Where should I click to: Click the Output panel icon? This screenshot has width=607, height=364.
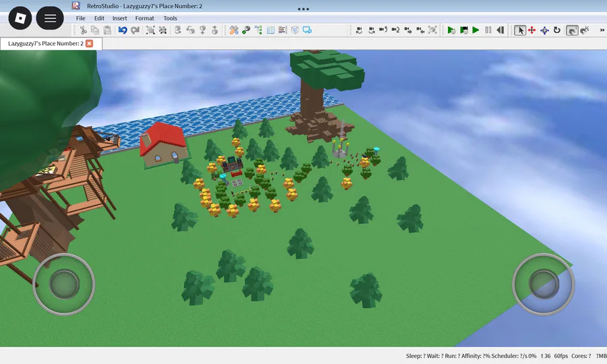pos(283,30)
